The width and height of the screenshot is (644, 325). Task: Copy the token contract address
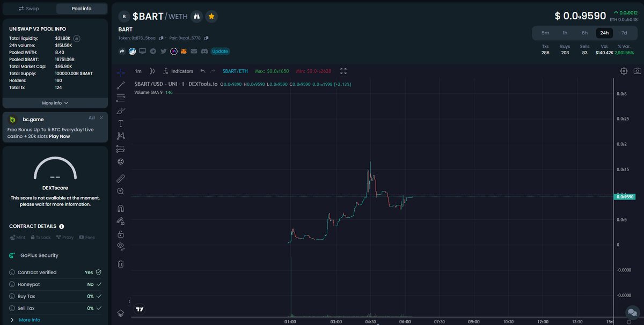tap(161, 38)
